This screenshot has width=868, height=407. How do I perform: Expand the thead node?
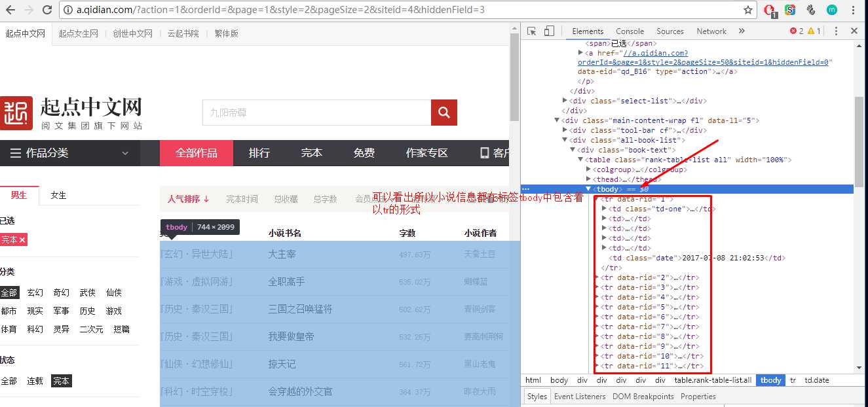[x=588, y=179]
